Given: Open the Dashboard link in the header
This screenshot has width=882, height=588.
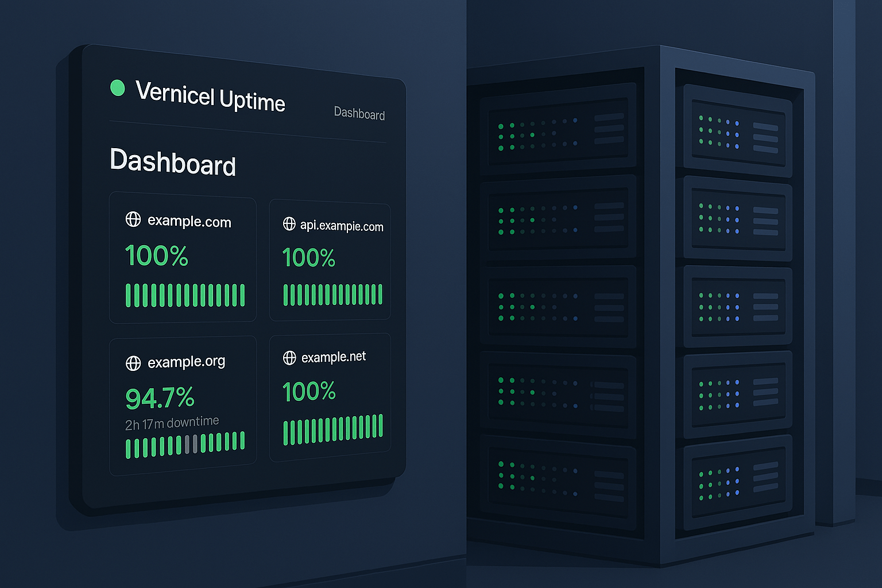Looking at the screenshot, I should point(359,113).
